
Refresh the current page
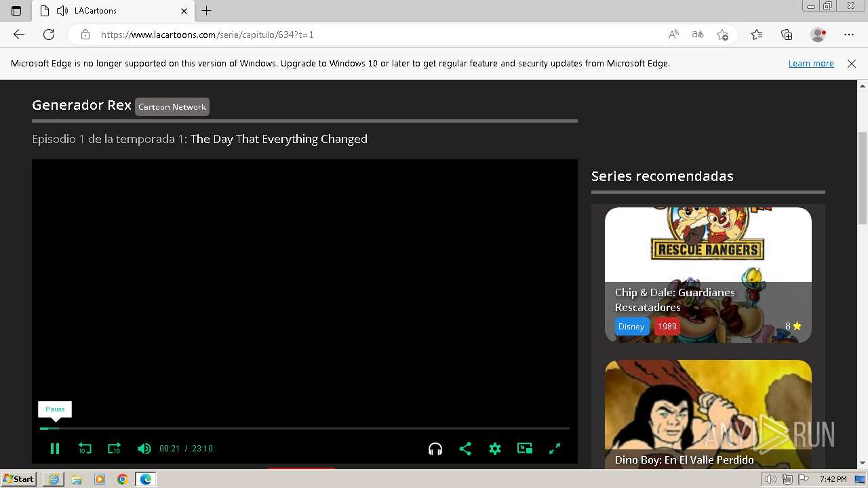(49, 35)
